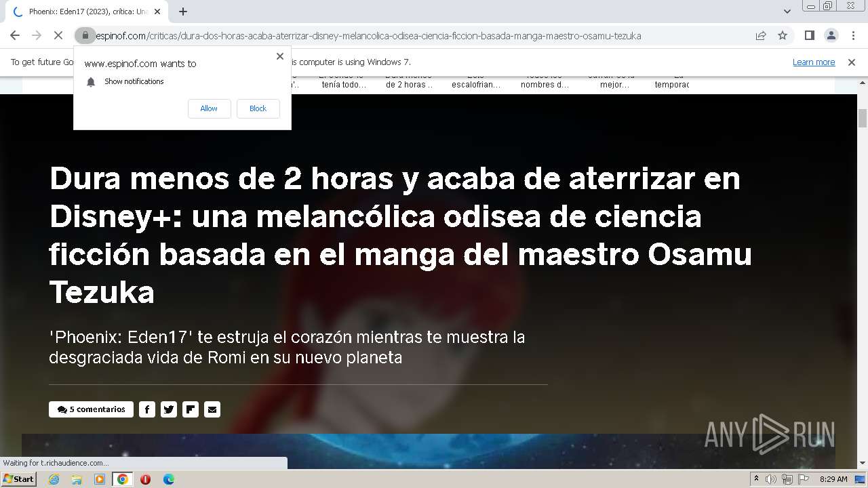Click the Forward navigation arrow
Screen dimensions: 868x488
37,35
